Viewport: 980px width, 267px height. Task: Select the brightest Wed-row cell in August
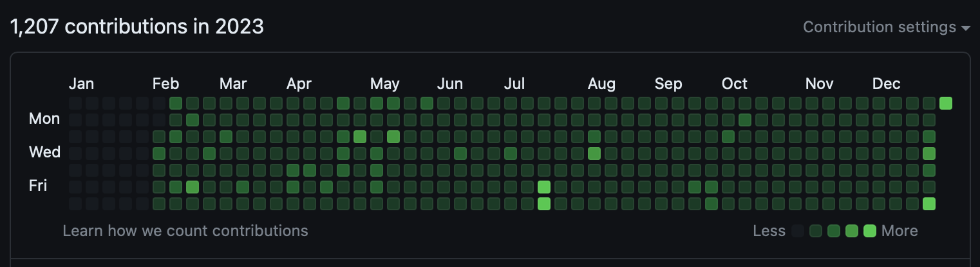tap(594, 153)
